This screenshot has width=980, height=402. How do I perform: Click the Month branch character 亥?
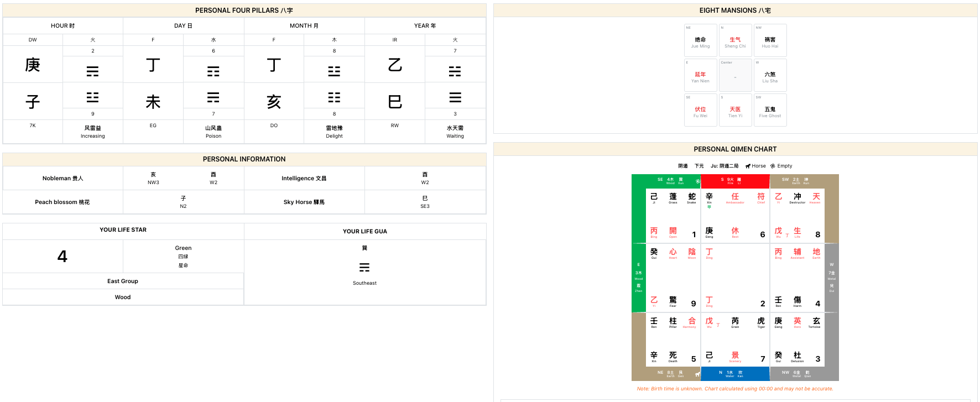tap(274, 102)
